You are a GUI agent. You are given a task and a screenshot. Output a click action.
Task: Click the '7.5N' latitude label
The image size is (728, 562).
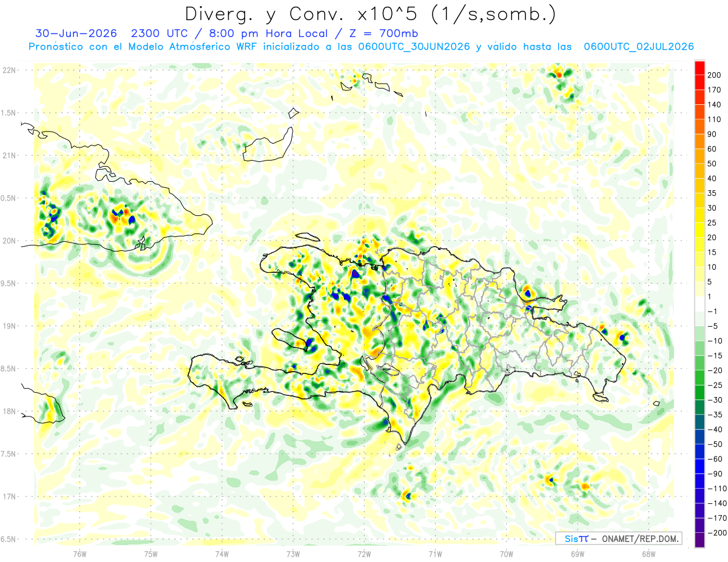pos(9,453)
